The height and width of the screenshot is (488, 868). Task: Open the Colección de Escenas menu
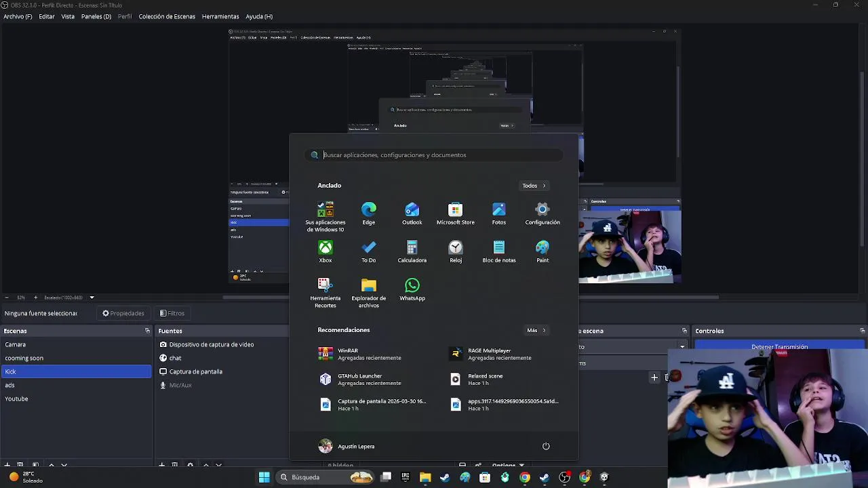pos(167,16)
